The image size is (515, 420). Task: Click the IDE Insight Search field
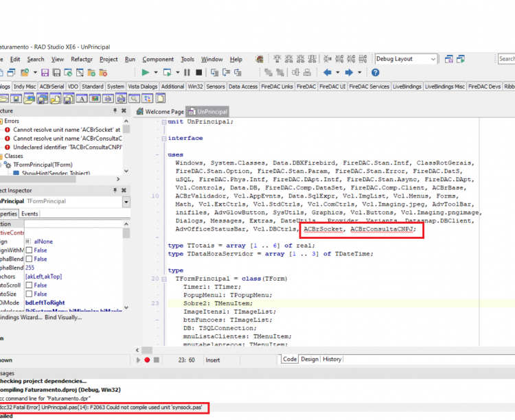(507, 59)
